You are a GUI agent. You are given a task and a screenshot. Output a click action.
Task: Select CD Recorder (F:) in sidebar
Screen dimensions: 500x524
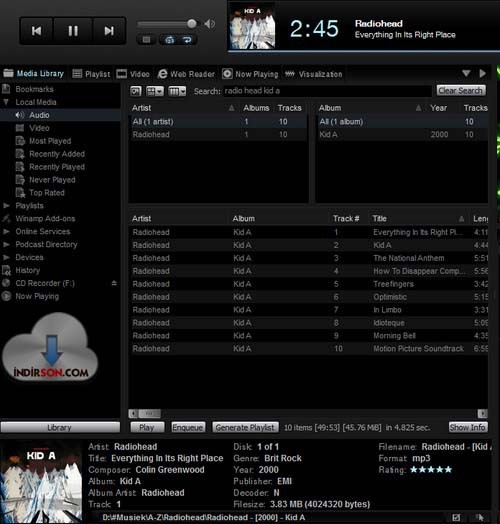[x=45, y=283]
